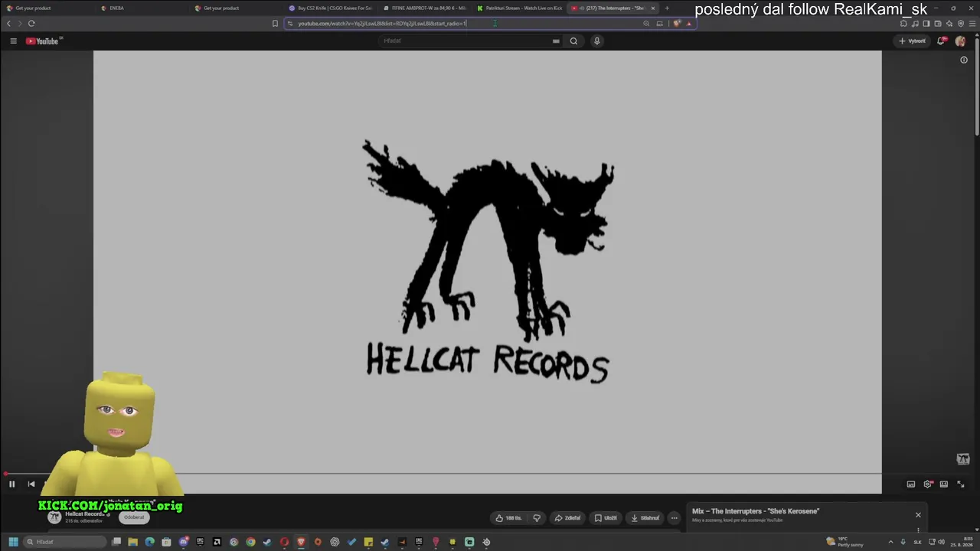Viewport: 980px width, 551px height.
Task: Open Google Chrome from taskbar
Action: pyautogui.click(x=250, y=542)
